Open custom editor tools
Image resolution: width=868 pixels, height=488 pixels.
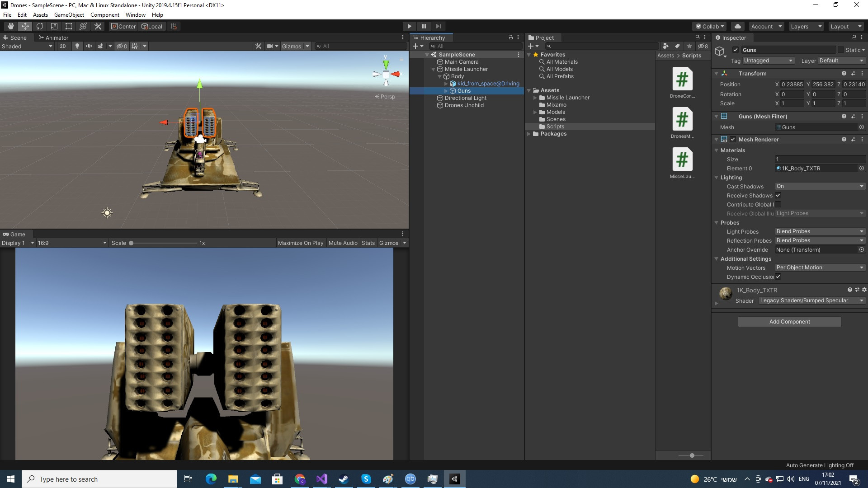tap(98, 26)
